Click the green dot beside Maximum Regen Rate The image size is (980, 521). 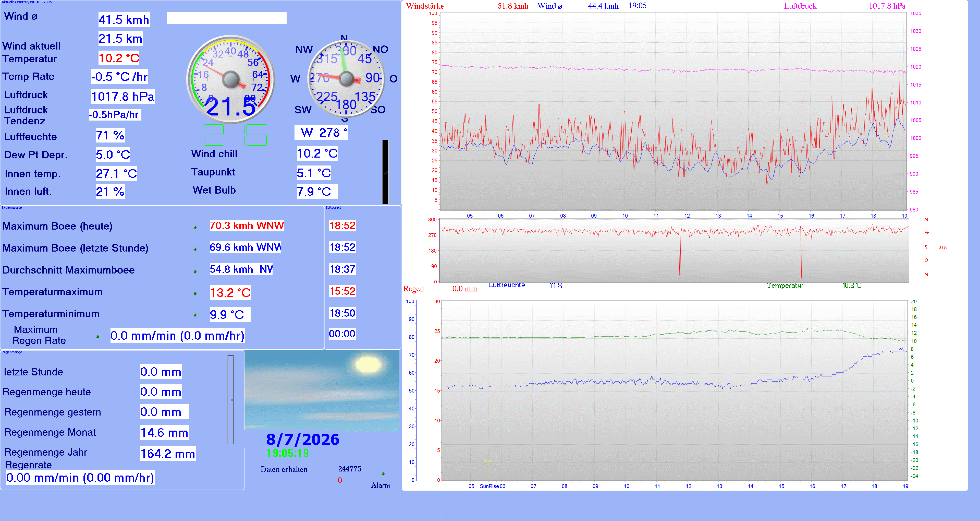98,337
